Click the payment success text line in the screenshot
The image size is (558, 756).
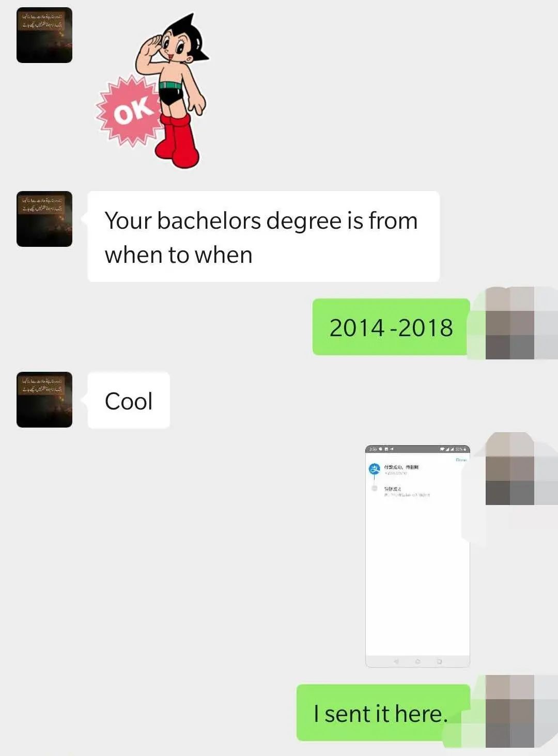point(401,467)
